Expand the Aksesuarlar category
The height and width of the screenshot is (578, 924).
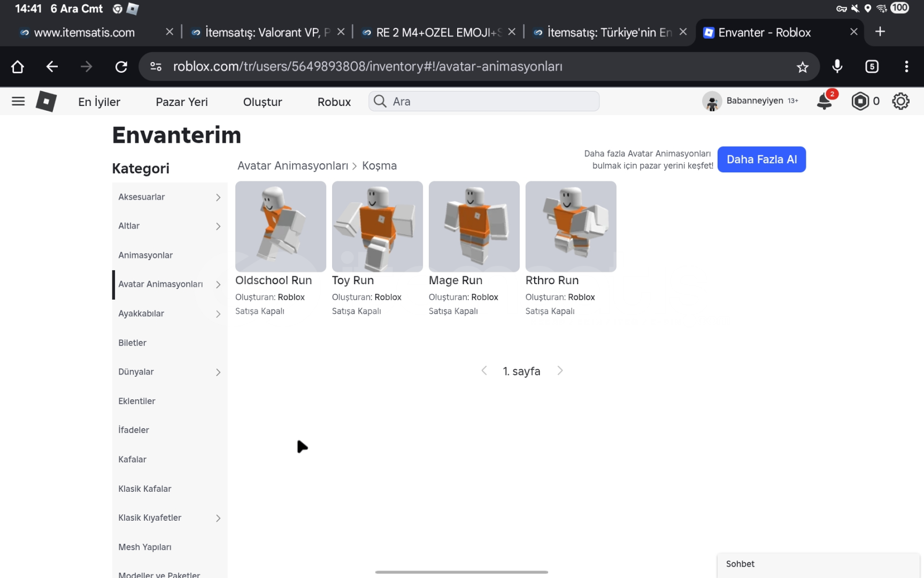(218, 197)
